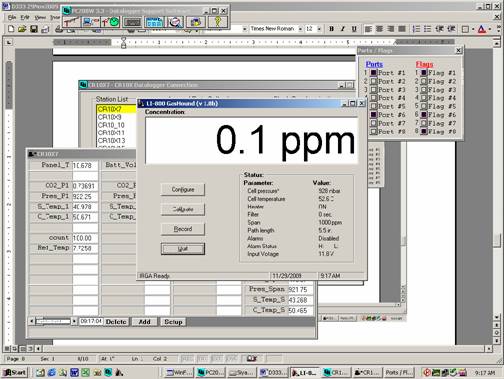Open the PC208W view magnifier icon

tap(175, 22)
